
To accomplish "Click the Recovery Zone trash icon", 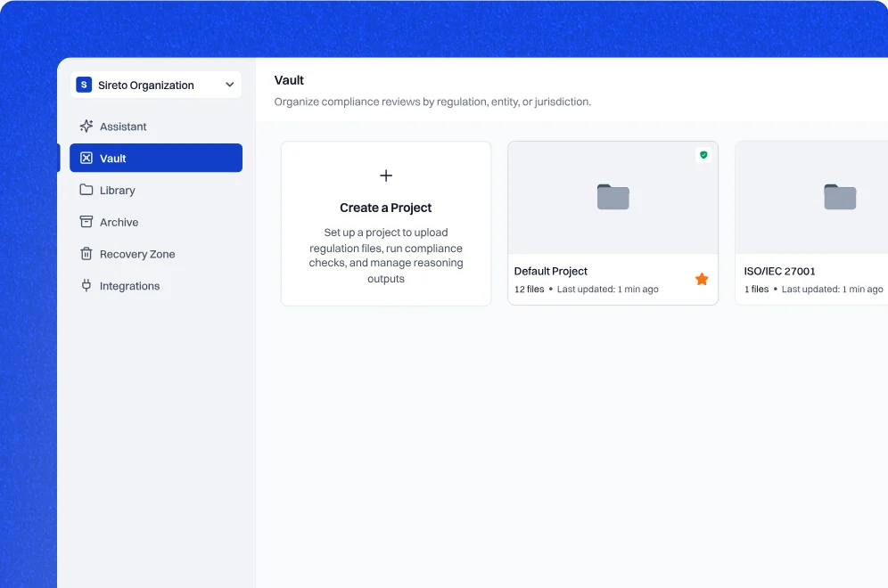I will pos(86,254).
